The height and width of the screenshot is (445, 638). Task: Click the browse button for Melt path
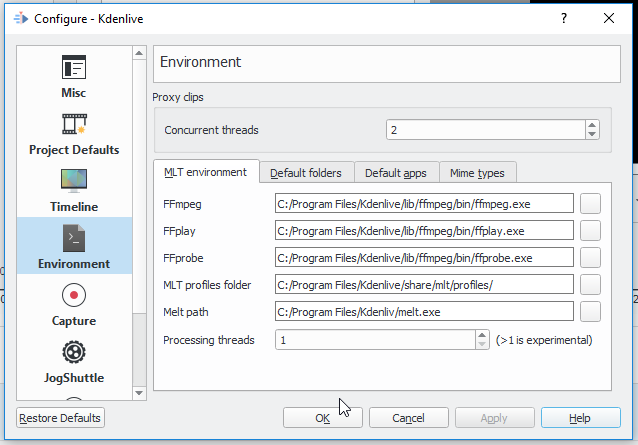point(590,312)
